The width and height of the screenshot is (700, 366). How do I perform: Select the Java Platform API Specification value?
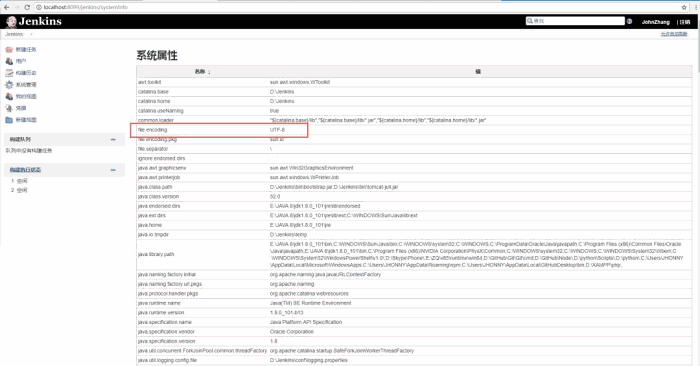306,322
